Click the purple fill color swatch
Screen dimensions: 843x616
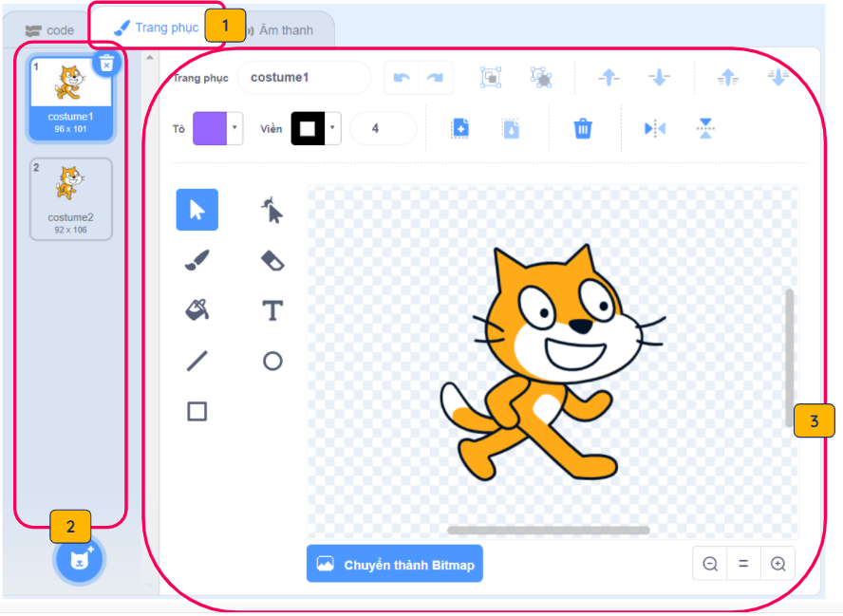210,128
